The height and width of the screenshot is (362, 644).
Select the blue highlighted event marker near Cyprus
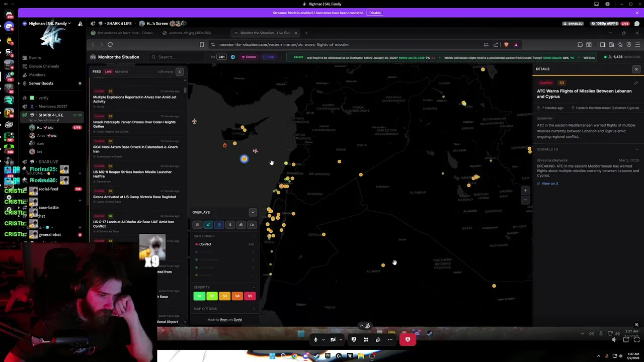point(244,159)
